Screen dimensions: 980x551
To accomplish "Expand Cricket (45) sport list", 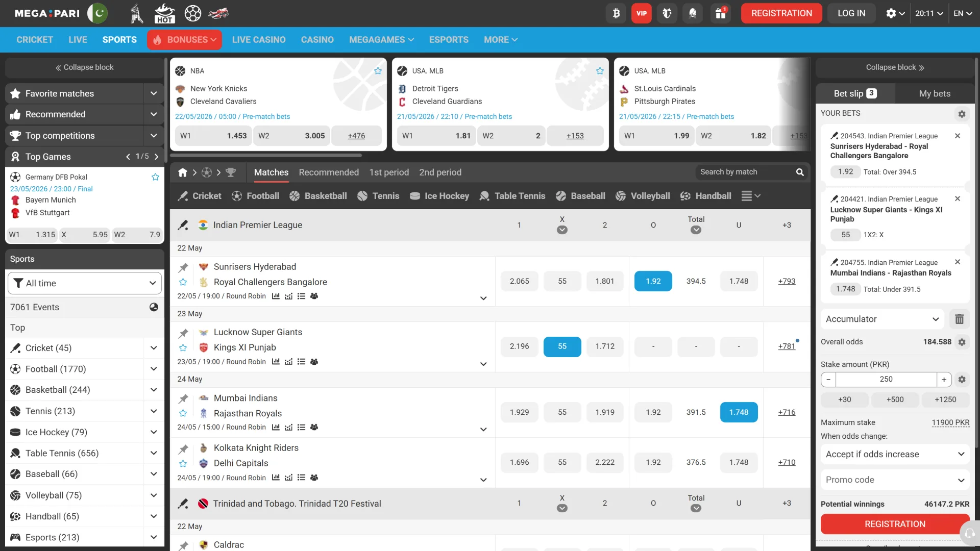I will (153, 348).
